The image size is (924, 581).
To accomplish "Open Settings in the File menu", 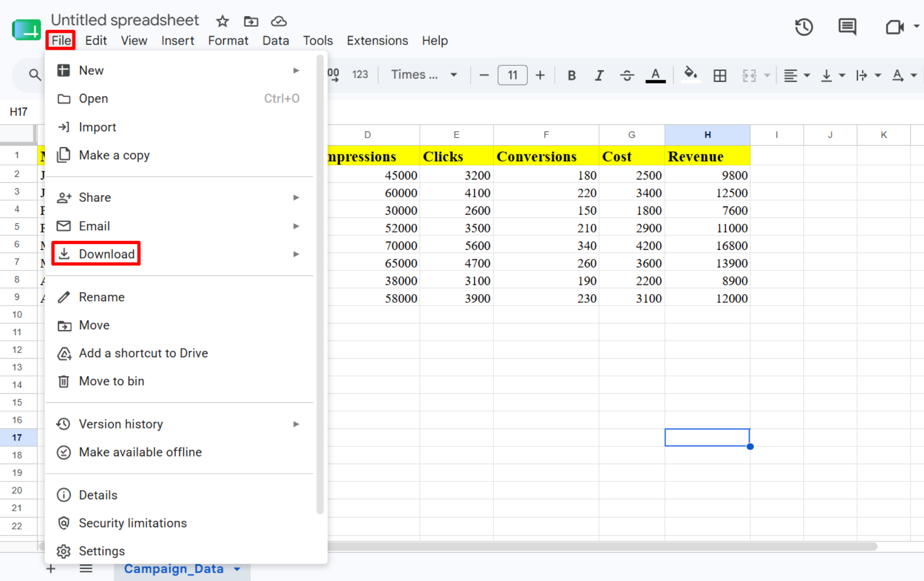I will [x=179, y=551].
